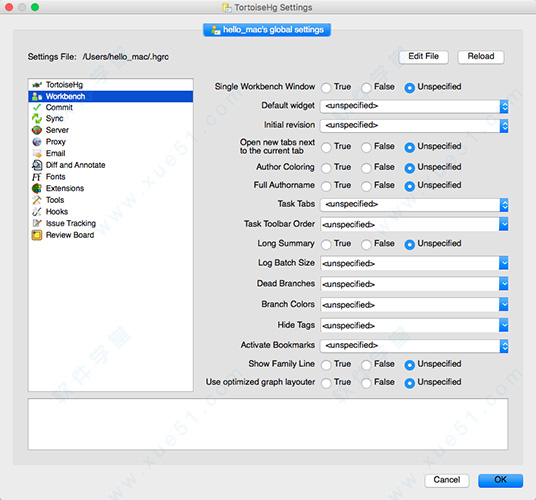Screen dimensions: 536x500
Task: Set Use optimized graph layouter to True
Action: (x=326, y=383)
